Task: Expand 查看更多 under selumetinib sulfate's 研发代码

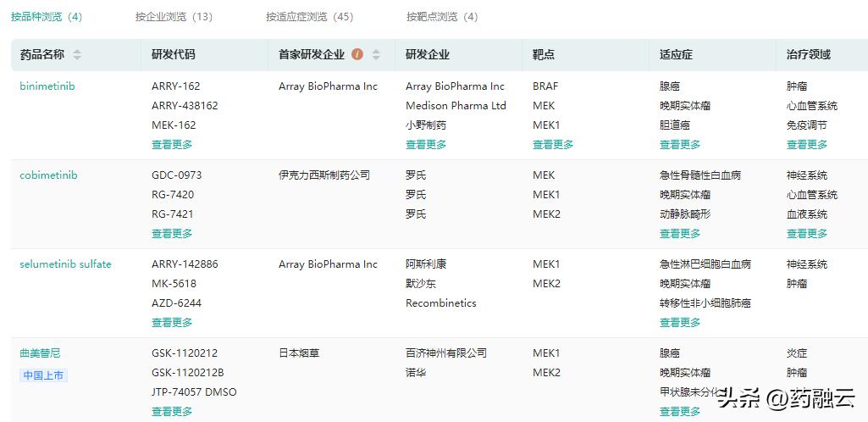Action: click(172, 323)
